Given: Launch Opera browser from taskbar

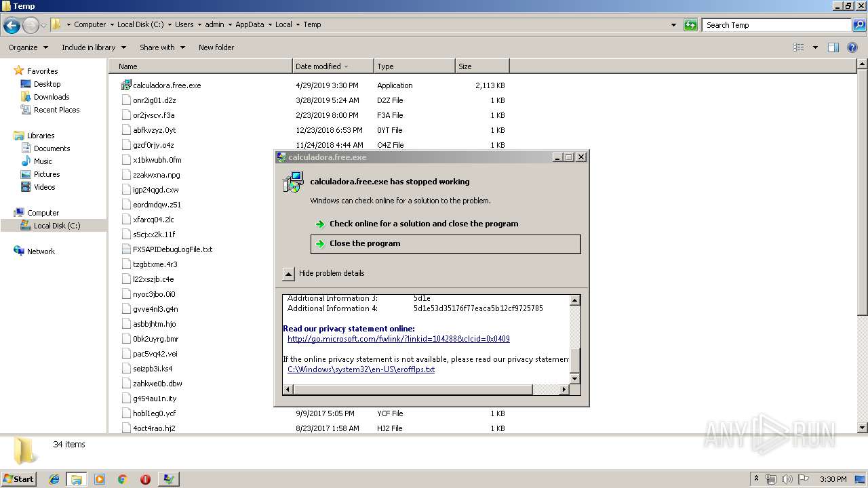Looking at the screenshot, I should 145,479.
